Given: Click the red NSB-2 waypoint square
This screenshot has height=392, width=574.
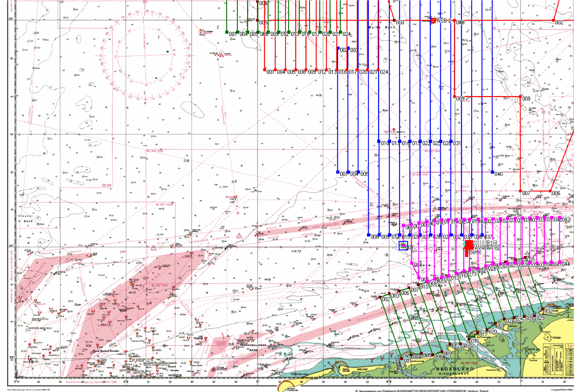Looking at the screenshot, I should (433, 21).
